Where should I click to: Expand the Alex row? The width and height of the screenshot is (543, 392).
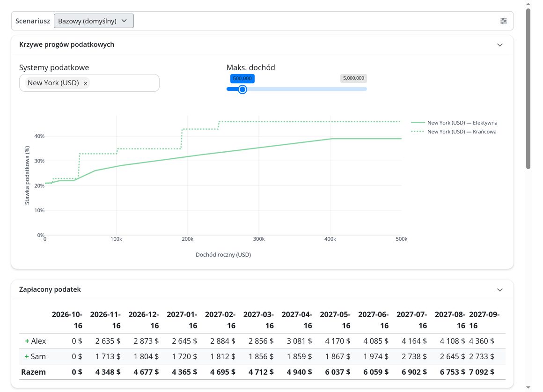point(27,341)
